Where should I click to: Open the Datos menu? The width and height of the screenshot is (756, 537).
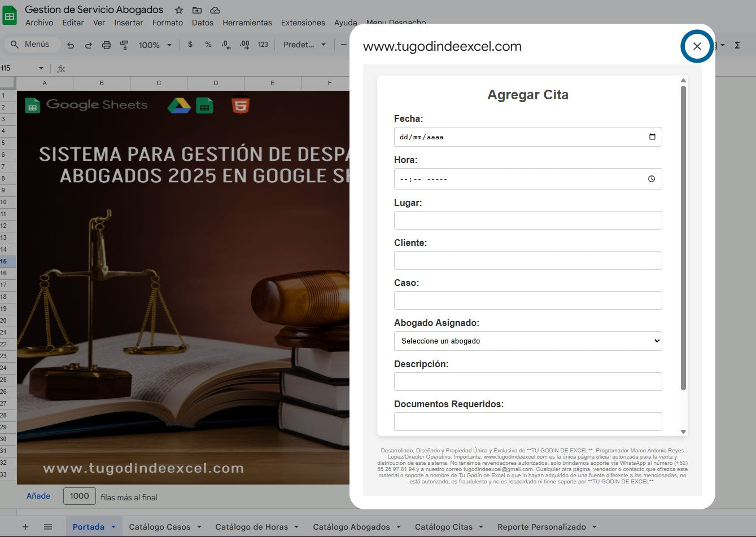pyautogui.click(x=203, y=23)
